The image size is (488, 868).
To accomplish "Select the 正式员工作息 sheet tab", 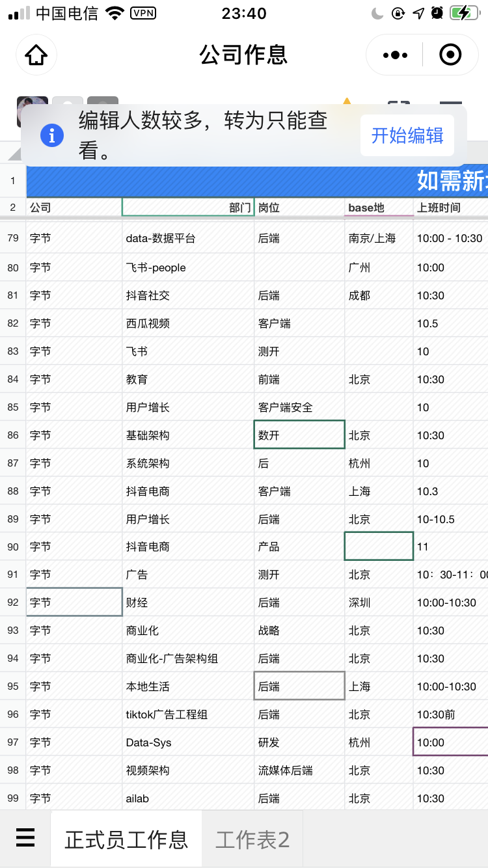I will point(126,839).
